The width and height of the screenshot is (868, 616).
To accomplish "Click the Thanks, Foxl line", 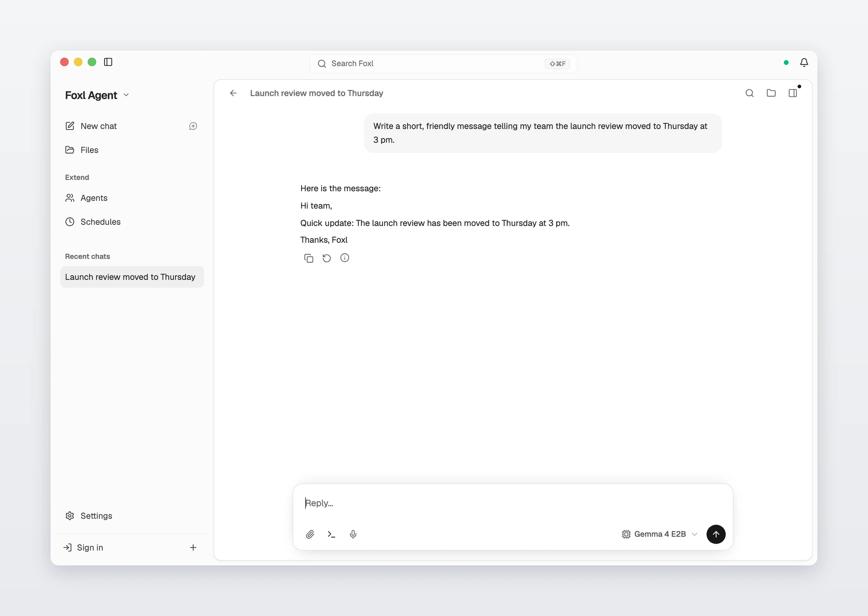I will pyautogui.click(x=324, y=240).
